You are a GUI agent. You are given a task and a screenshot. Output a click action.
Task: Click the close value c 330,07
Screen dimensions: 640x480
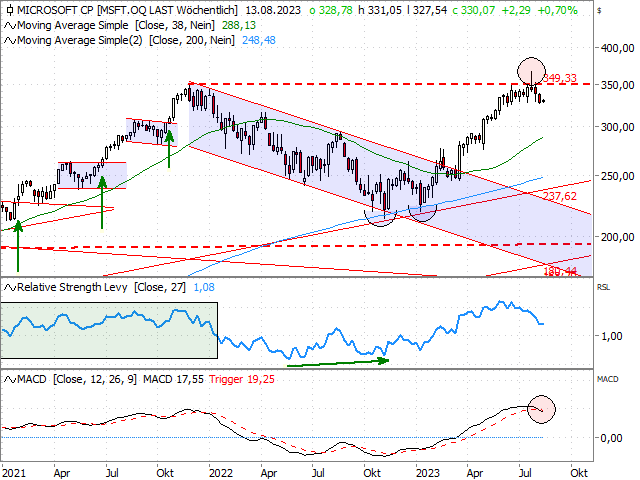coord(473,10)
